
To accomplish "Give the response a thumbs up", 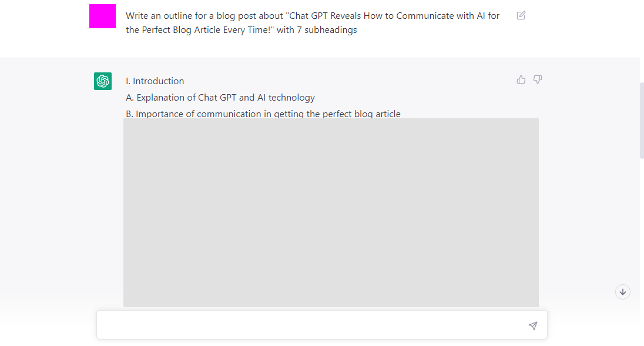I will 521,79.
